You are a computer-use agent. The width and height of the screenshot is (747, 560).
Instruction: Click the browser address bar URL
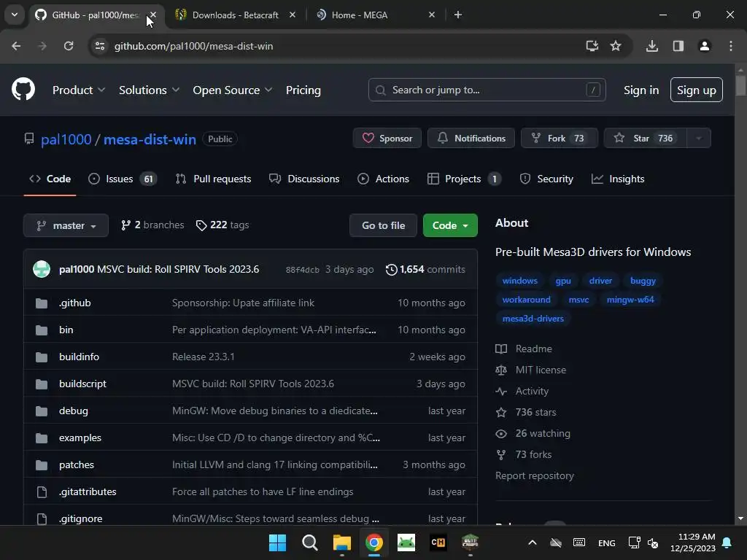[x=193, y=46]
